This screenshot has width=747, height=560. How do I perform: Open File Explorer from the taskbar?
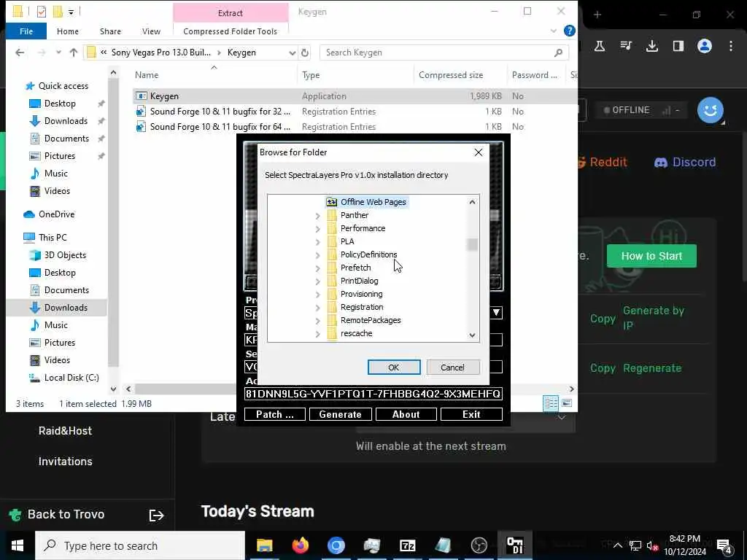[x=264, y=545]
